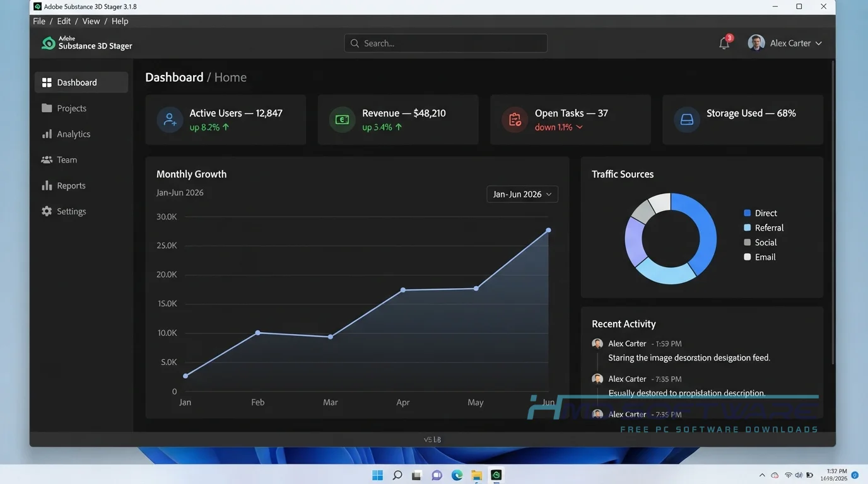Open the Windows Start menu
Image resolution: width=868 pixels, height=484 pixels.
[x=377, y=475]
